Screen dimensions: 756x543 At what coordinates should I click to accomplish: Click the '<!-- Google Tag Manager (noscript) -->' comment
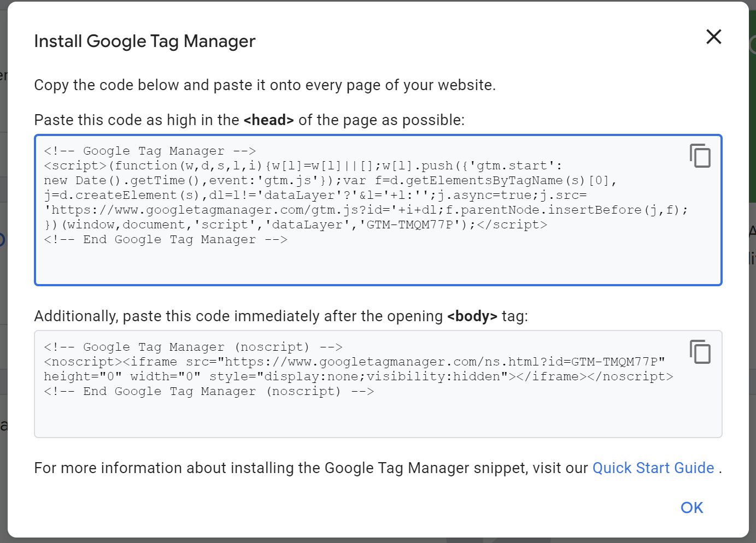(x=194, y=347)
